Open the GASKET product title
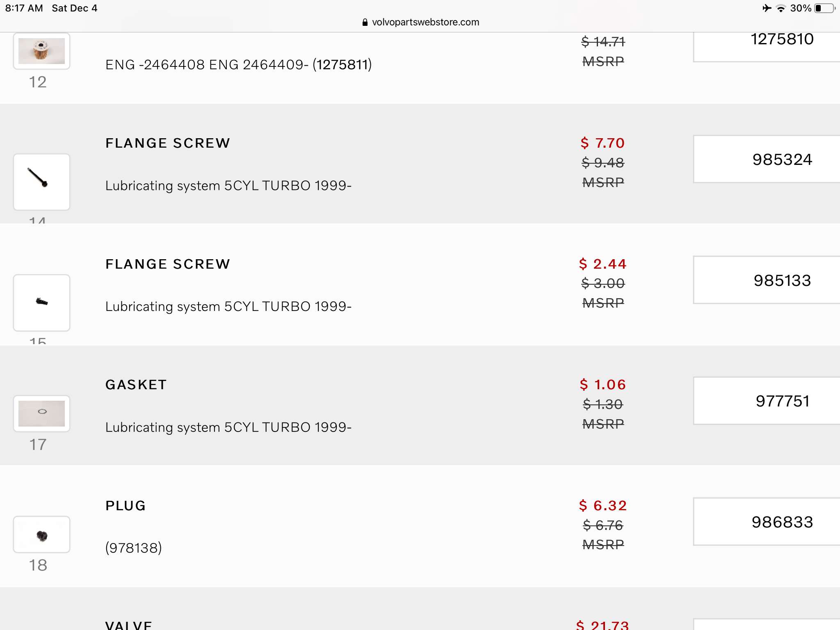Viewport: 840px width, 630px height. pos(136,385)
